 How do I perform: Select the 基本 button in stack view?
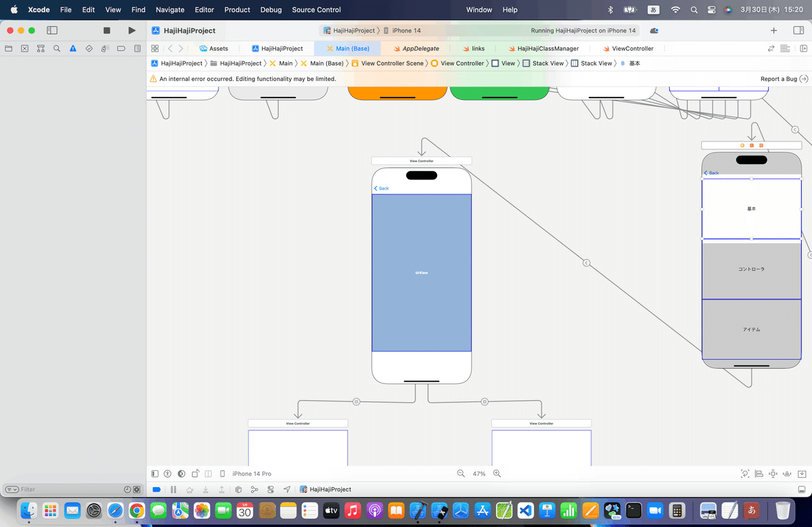(751, 209)
